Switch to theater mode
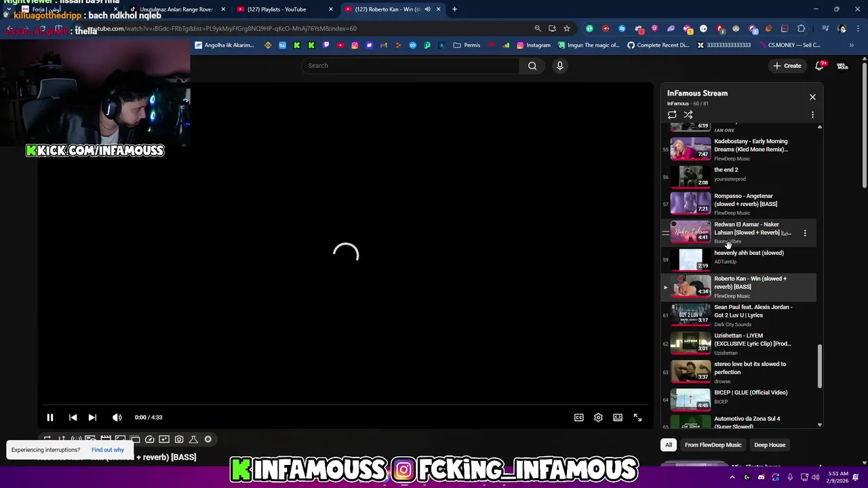Screen dimensions: 868x488 (x=618, y=418)
